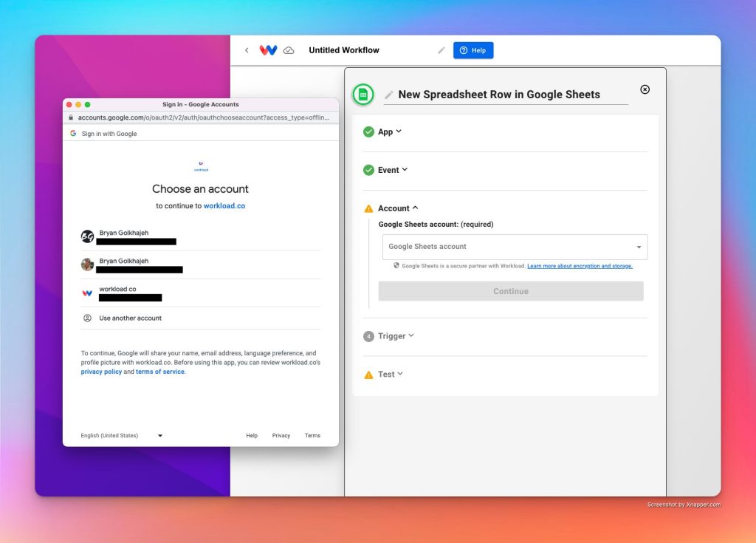Open the Help button
Screen dimensions: 756x543
[473, 50]
